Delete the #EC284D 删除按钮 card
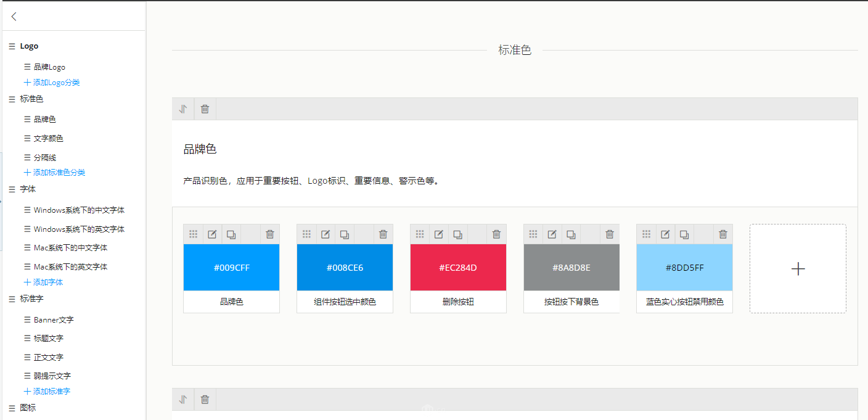This screenshot has width=868, height=420. pyautogui.click(x=497, y=234)
